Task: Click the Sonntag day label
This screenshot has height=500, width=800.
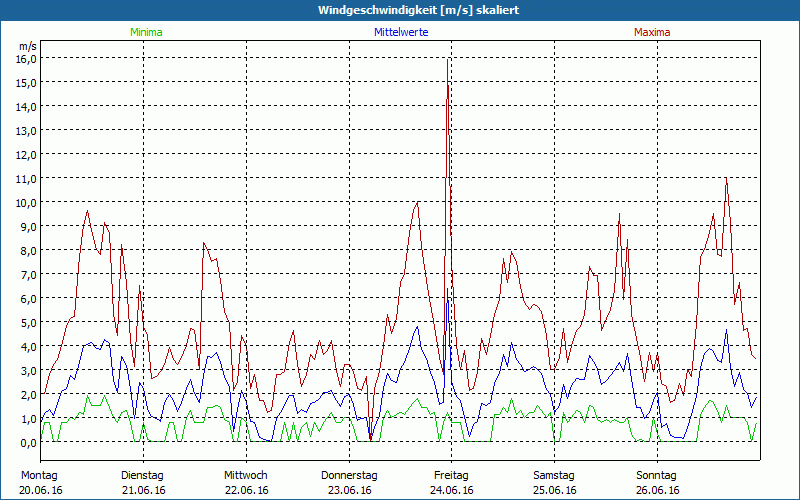Action: (656, 476)
